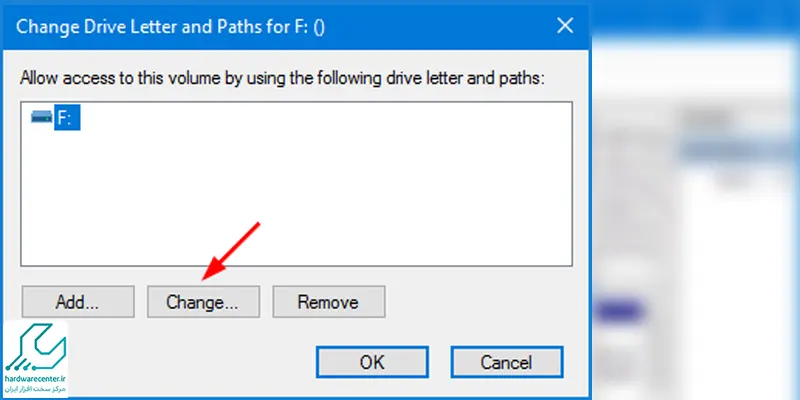800x400 pixels.
Task: Click the drive icon beside F:
Action: (x=41, y=117)
